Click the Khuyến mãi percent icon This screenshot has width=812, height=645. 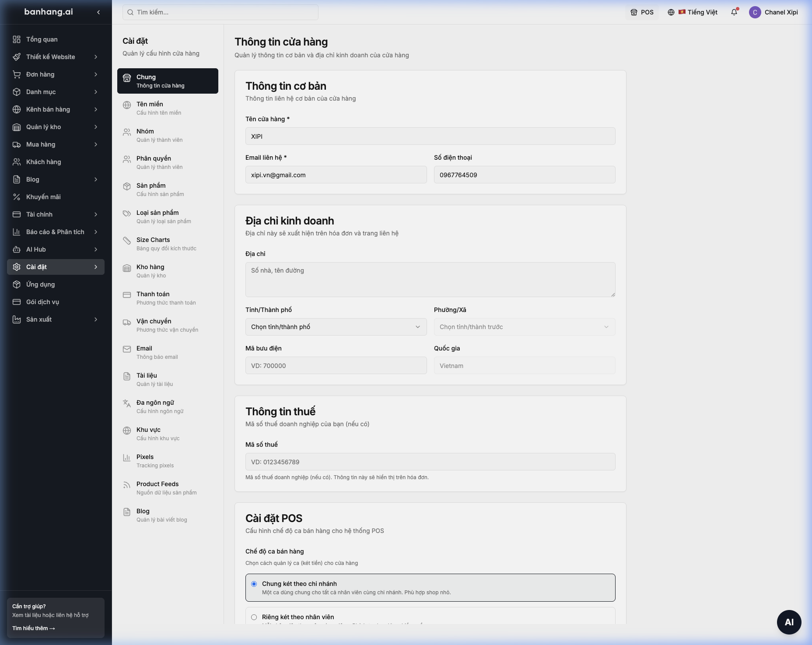pyautogui.click(x=17, y=197)
